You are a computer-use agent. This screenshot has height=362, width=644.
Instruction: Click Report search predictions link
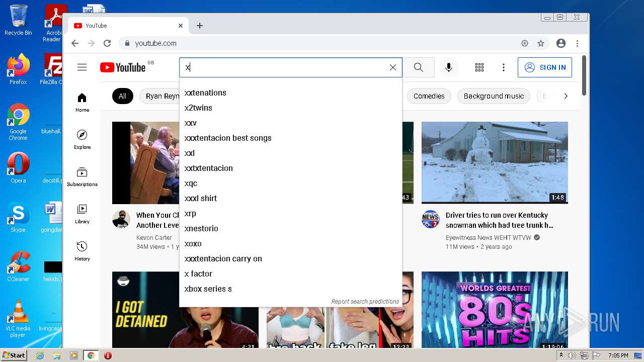point(365,302)
